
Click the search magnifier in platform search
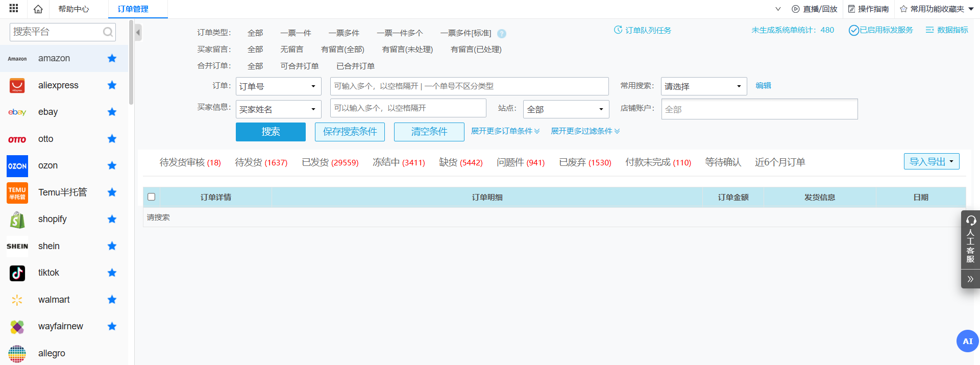108,32
